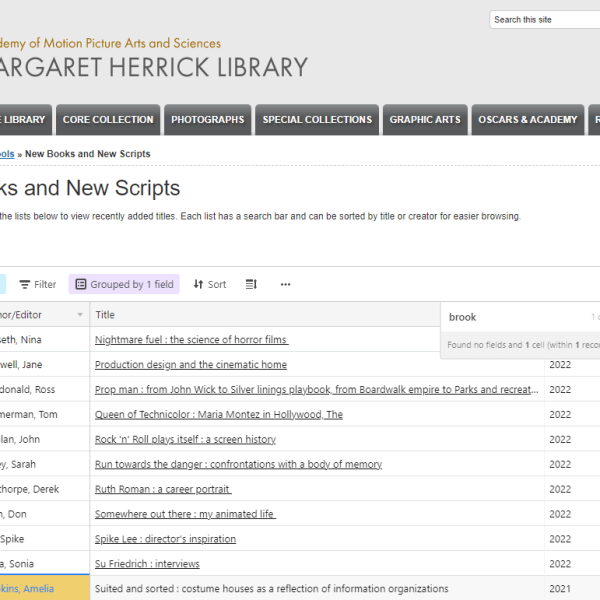Go to the Graphic Arts tab
Screen dimensions: 600x600
point(425,120)
